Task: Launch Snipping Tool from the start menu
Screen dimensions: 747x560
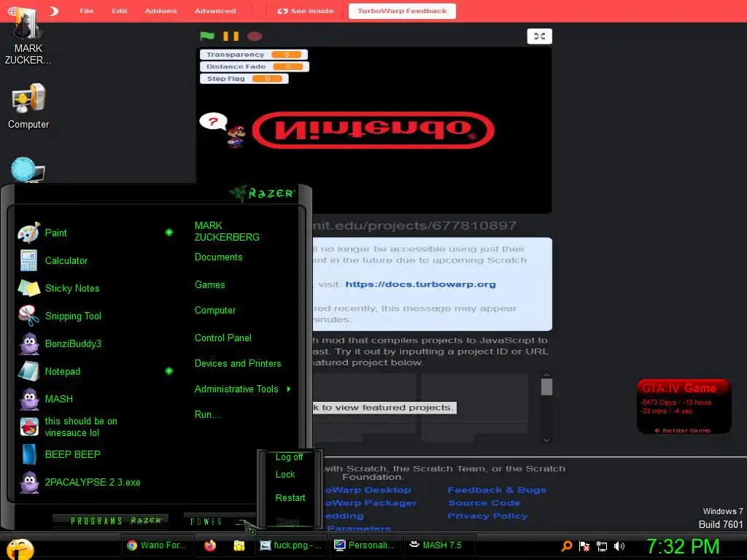Action: [60, 316]
